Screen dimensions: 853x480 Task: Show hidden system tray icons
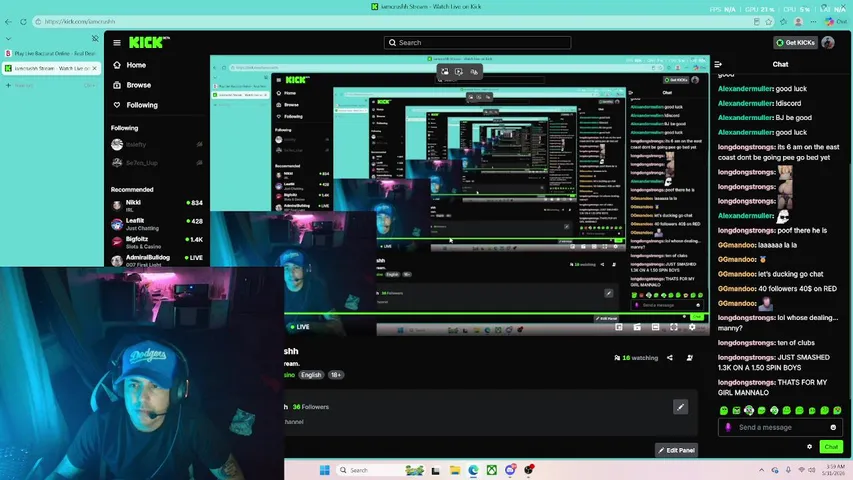coord(761,470)
